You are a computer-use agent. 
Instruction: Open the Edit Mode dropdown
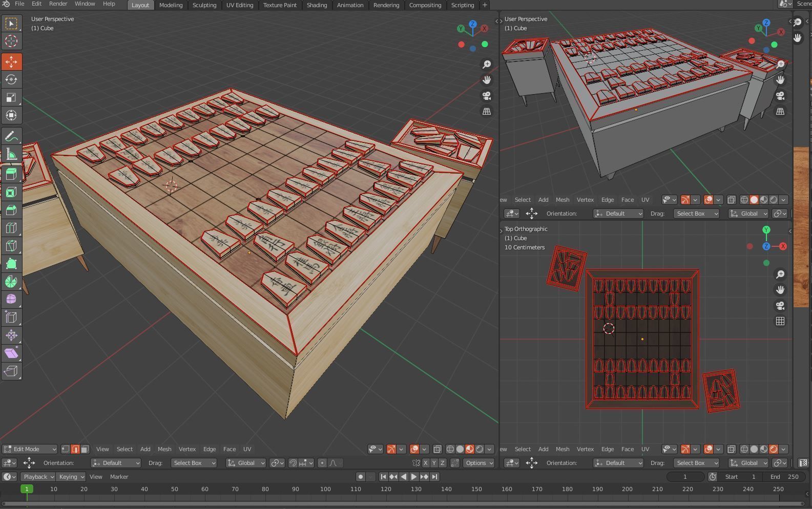coord(30,449)
